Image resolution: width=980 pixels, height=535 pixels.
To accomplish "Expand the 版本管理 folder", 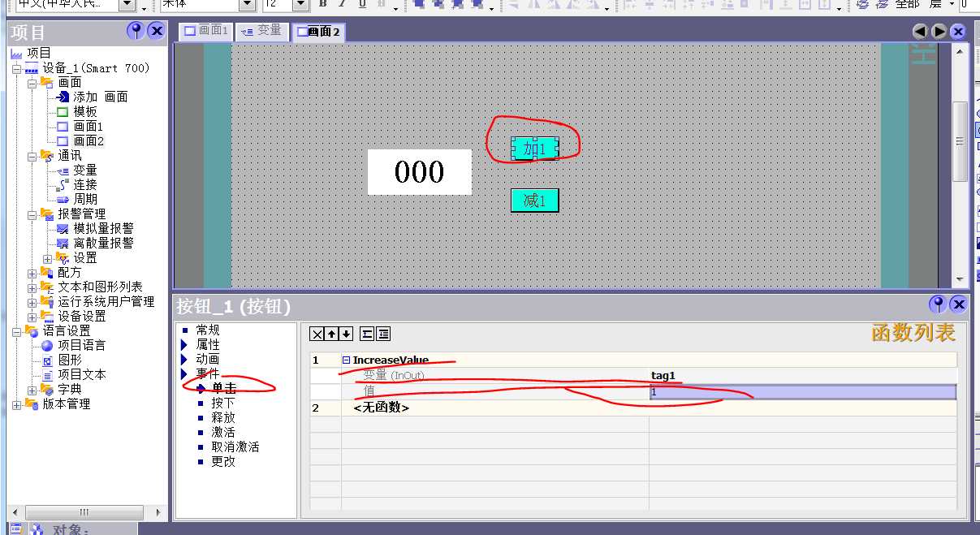I will pyautogui.click(x=16, y=404).
